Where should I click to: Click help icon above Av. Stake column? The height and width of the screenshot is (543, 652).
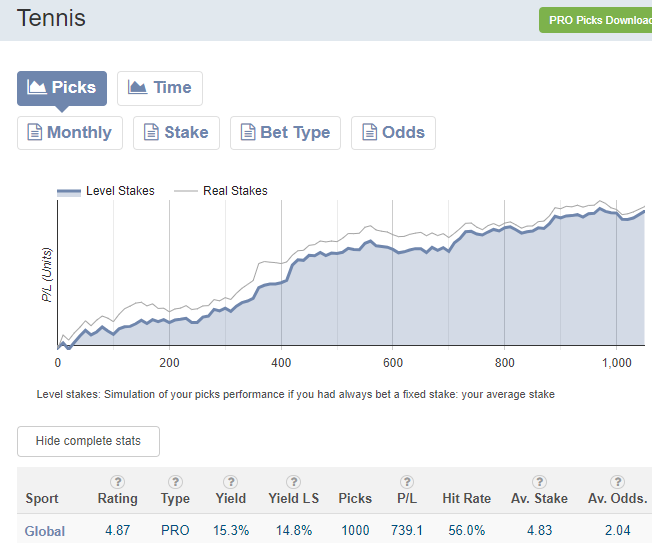pyautogui.click(x=539, y=482)
